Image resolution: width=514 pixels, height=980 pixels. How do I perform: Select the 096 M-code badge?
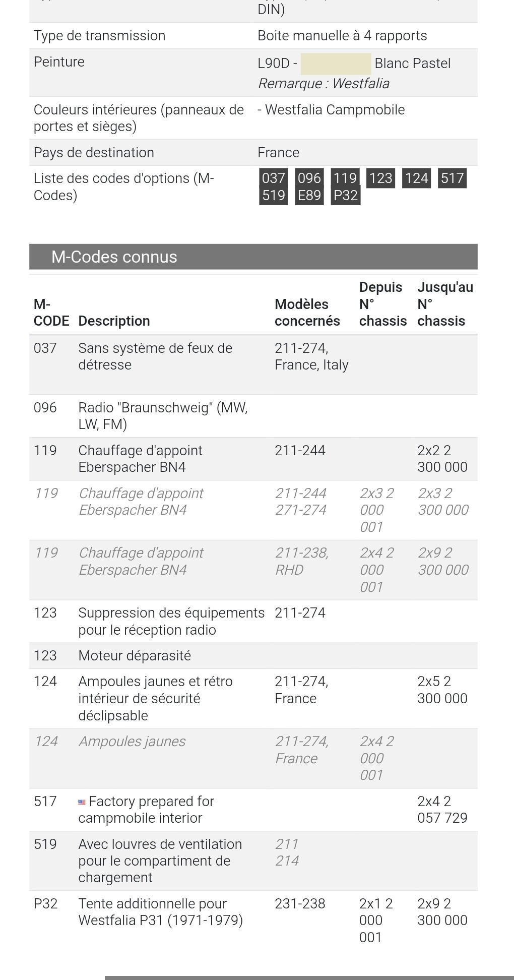click(x=309, y=178)
